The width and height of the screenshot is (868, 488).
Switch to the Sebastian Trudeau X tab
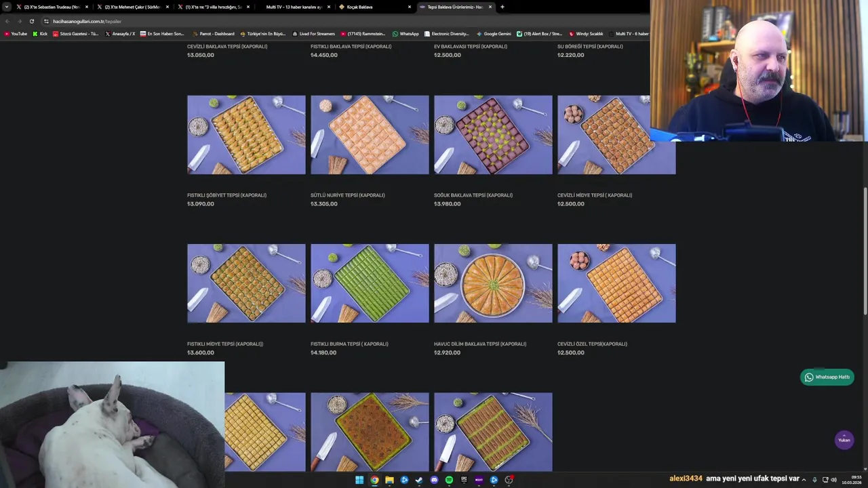pyautogui.click(x=53, y=7)
